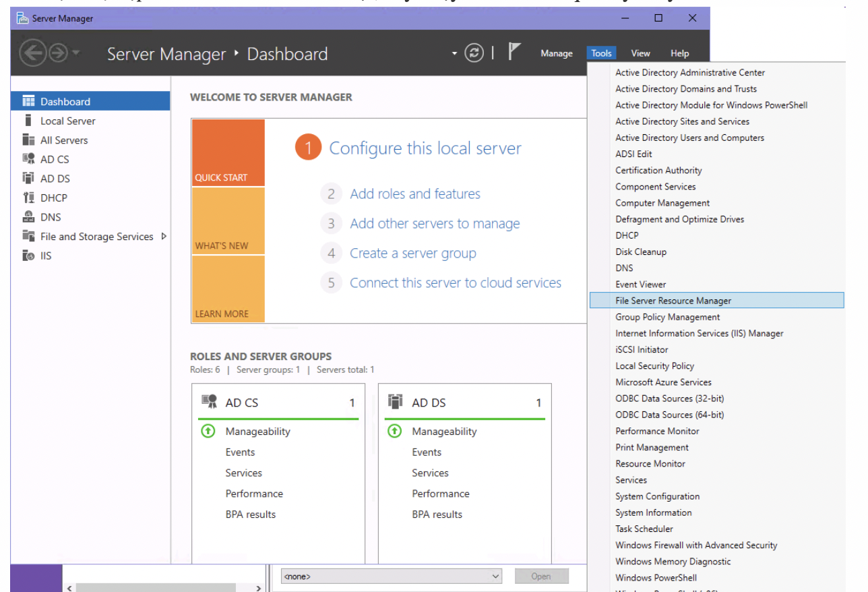Click Configure this local server link

[x=425, y=148]
